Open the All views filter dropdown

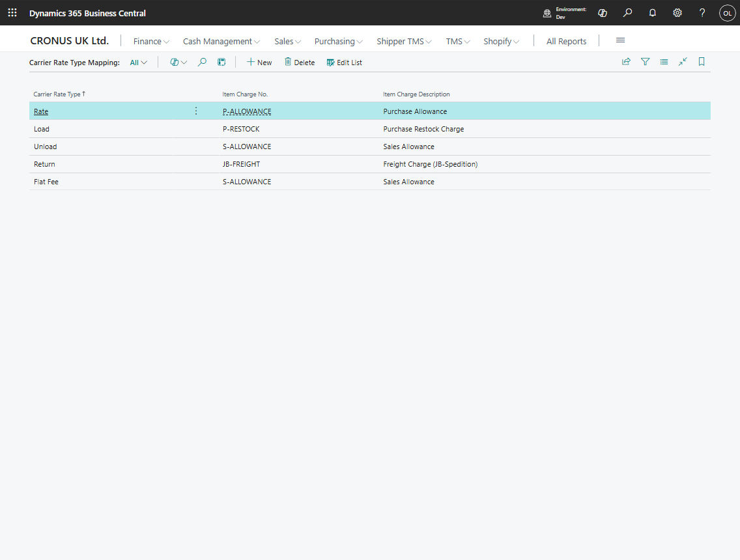(x=139, y=63)
